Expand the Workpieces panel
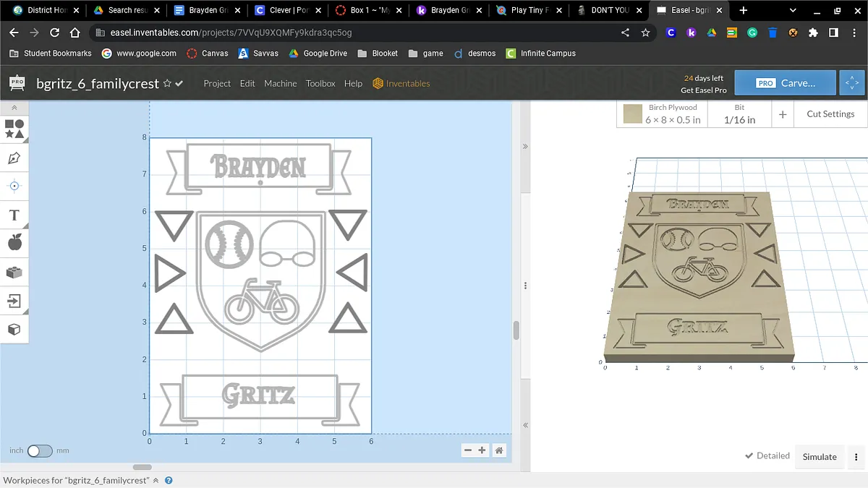This screenshot has height=488, width=868. point(156,481)
